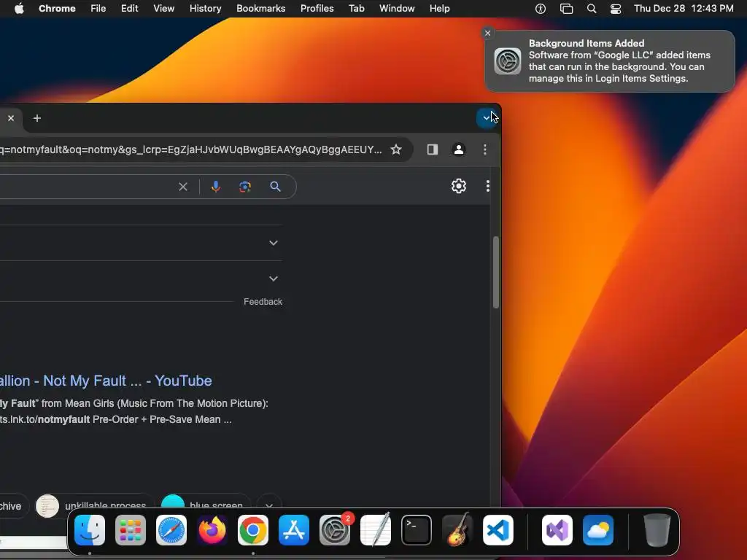Launch Firefox from the Dock
The image size is (747, 560).
click(212, 530)
